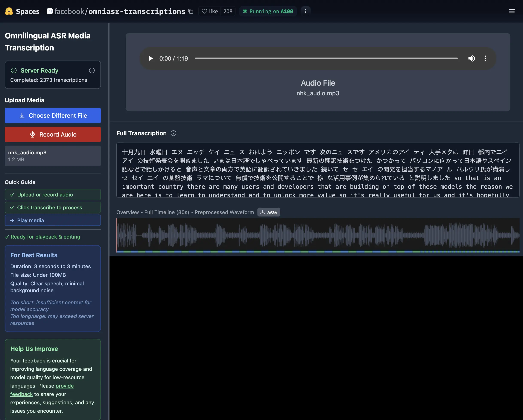Open the Server Ready info icon

tap(92, 71)
